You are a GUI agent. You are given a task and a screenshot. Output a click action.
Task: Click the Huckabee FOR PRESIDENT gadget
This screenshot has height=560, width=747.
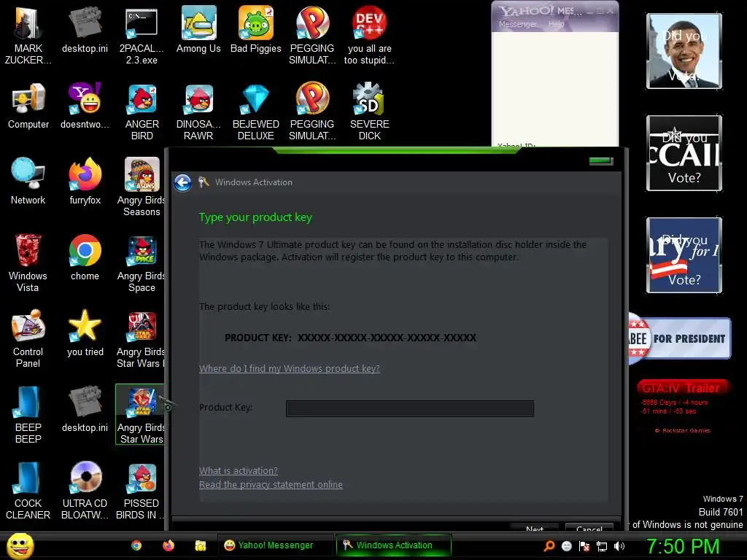tap(679, 338)
